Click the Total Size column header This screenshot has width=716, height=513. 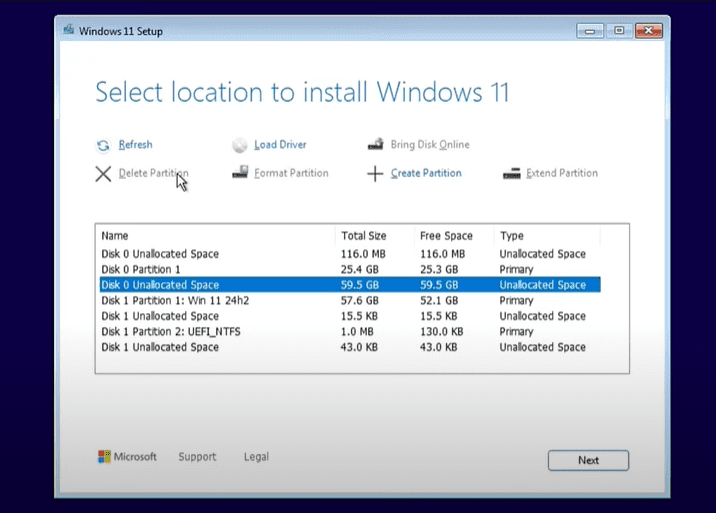pyautogui.click(x=364, y=236)
